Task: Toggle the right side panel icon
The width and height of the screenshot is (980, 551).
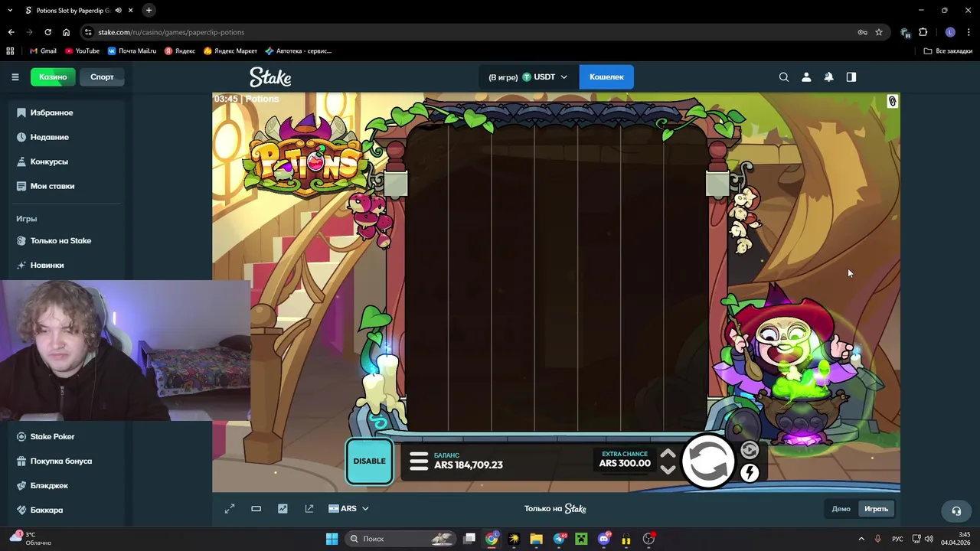Action: point(851,77)
